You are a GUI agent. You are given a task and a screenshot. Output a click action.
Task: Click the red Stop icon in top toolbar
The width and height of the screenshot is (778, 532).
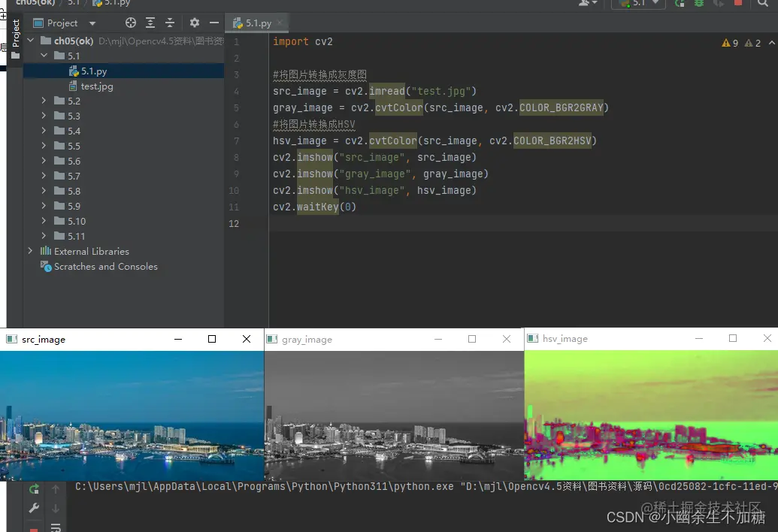pyautogui.click(x=738, y=3)
